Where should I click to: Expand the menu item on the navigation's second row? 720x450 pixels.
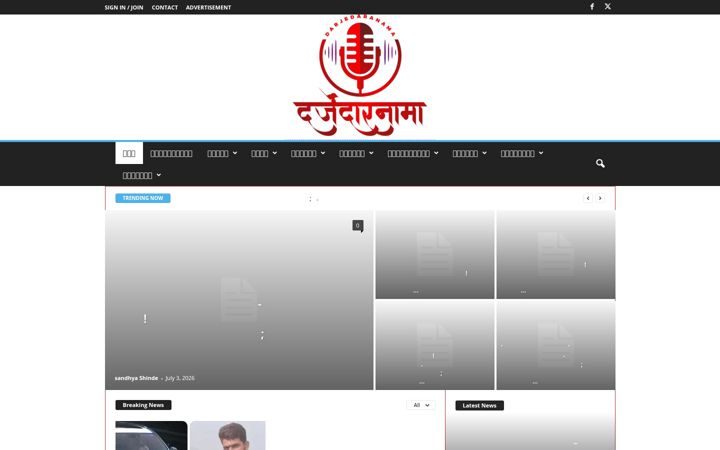(x=141, y=175)
